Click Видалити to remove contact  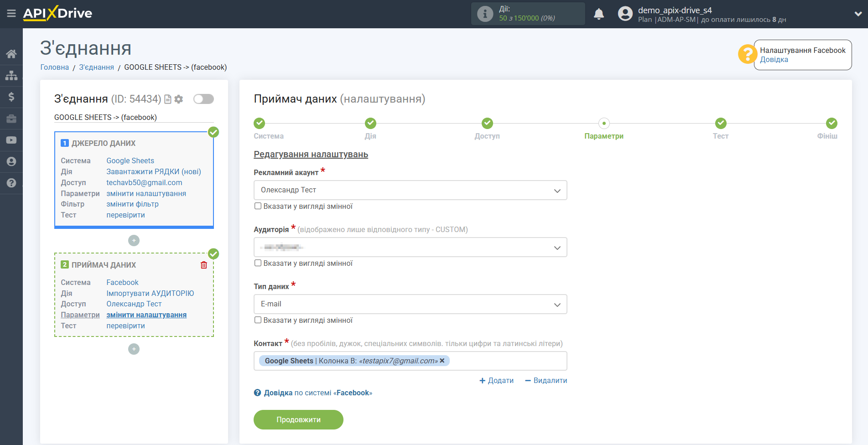(x=546, y=380)
